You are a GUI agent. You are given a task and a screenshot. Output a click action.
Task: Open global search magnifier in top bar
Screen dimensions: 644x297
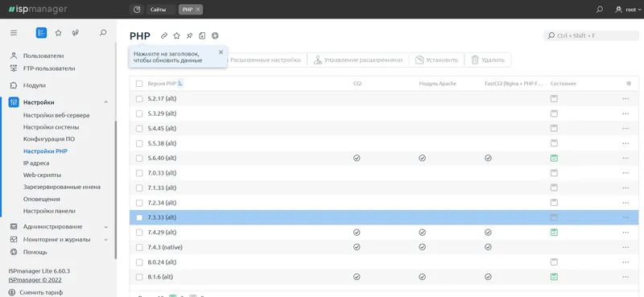coord(600,10)
